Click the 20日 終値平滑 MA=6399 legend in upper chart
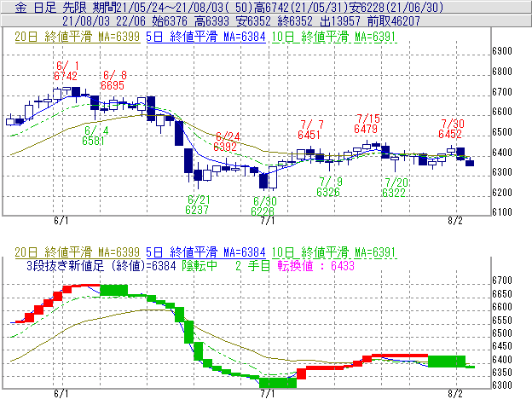The height and width of the screenshot is (405, 532). click(x=77, y=37)
